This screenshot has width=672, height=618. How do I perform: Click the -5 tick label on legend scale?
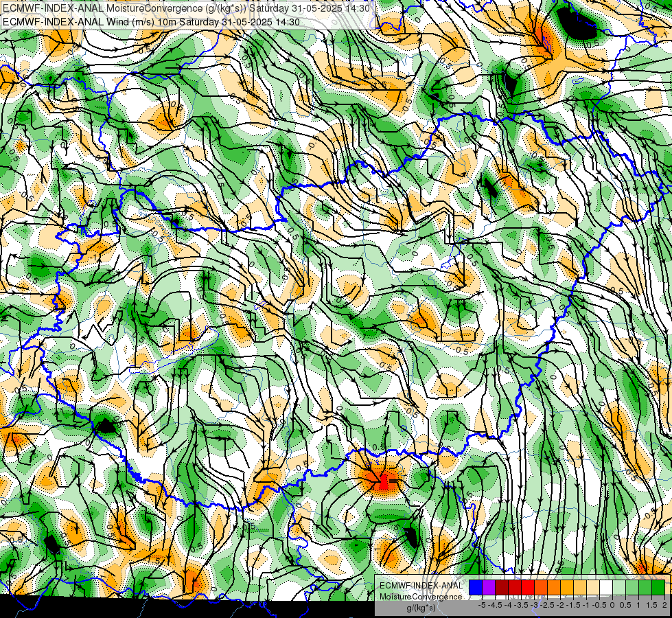point(482,605)
